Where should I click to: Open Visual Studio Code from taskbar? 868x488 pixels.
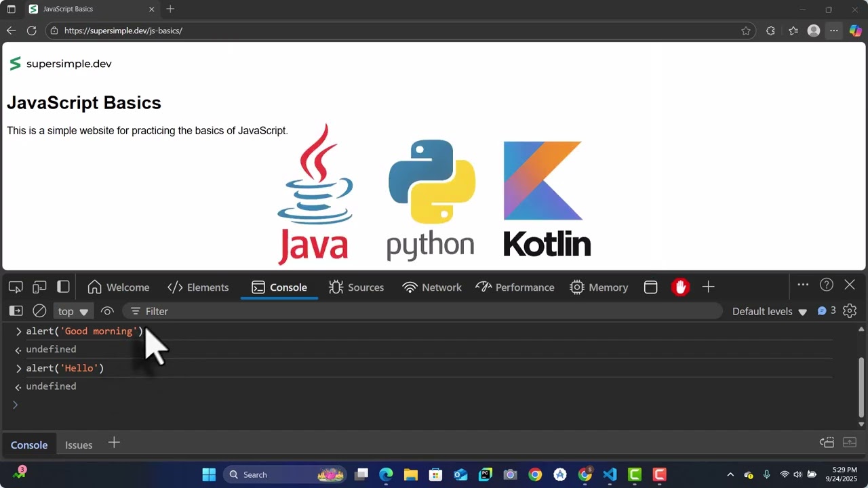coord(610,474)
